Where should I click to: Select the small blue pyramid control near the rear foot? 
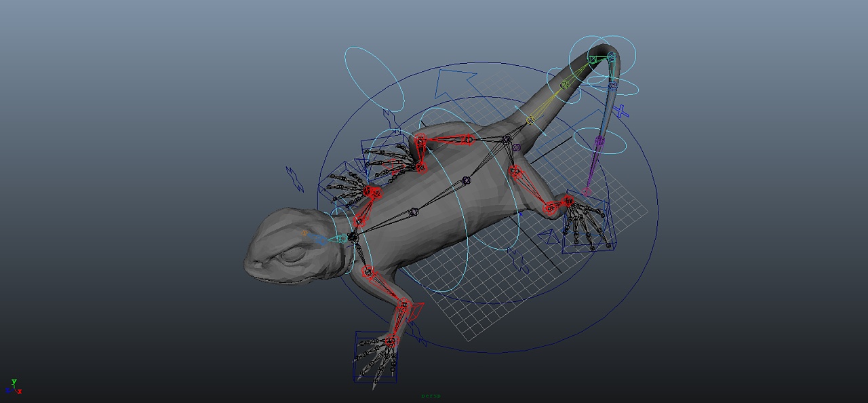point(551,237)
